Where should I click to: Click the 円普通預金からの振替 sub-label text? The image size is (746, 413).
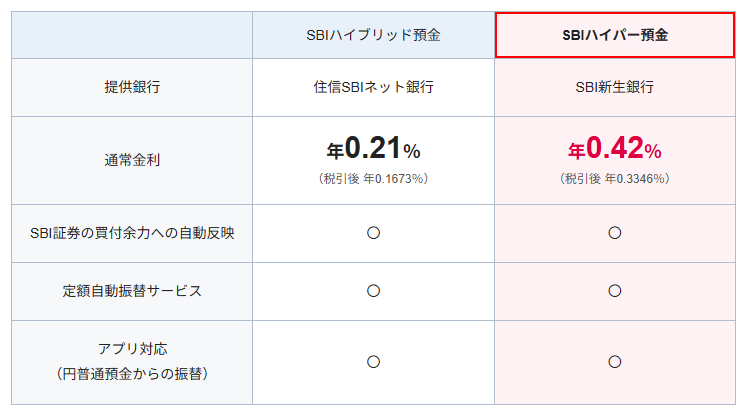(132, 373)
